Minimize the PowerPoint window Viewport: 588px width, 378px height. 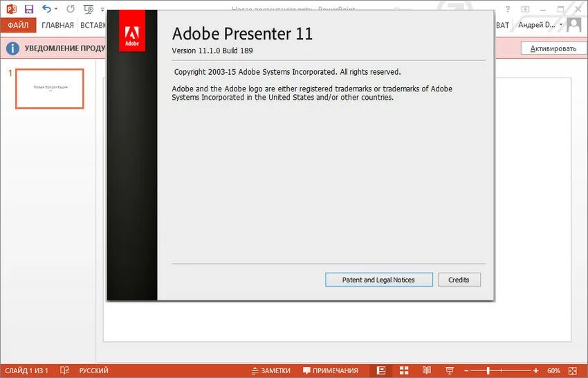click(543, 10)
